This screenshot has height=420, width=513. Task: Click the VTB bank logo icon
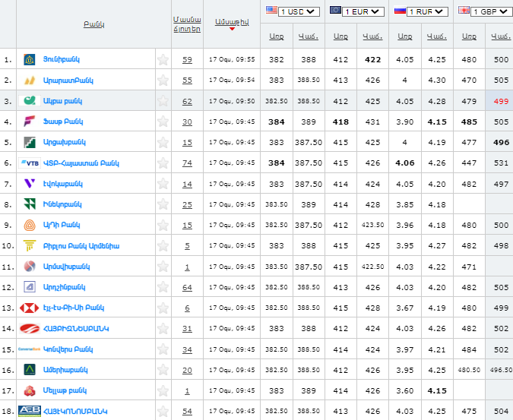pyautogui.click(x=30, y=163)
